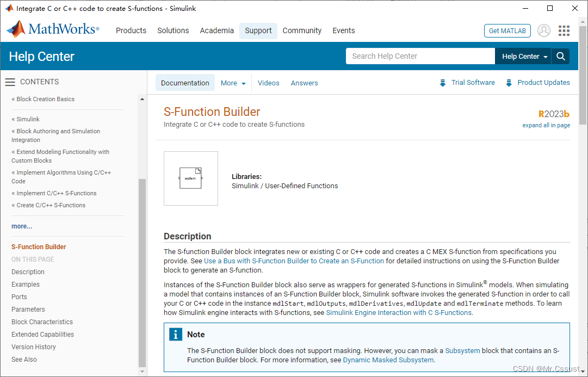This screenshot has width=588, height=377.
Task: Click the Note info icon
Action: 176,334
